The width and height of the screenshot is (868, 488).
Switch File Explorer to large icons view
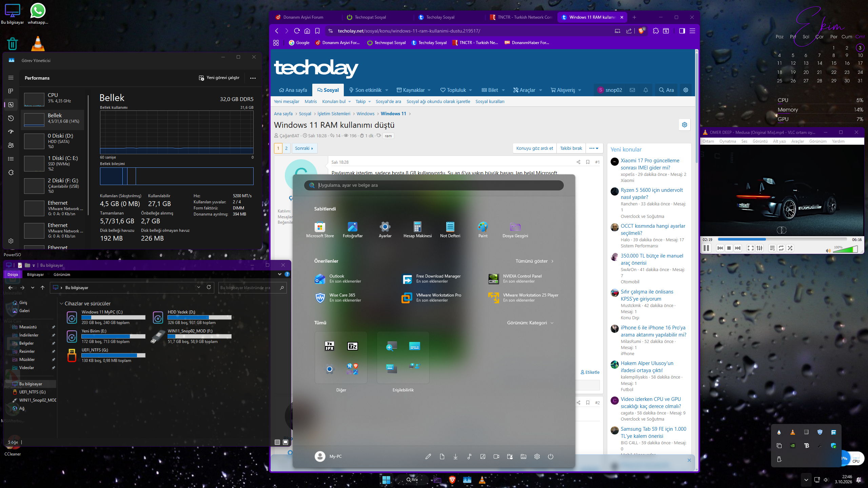click(285, 442)
